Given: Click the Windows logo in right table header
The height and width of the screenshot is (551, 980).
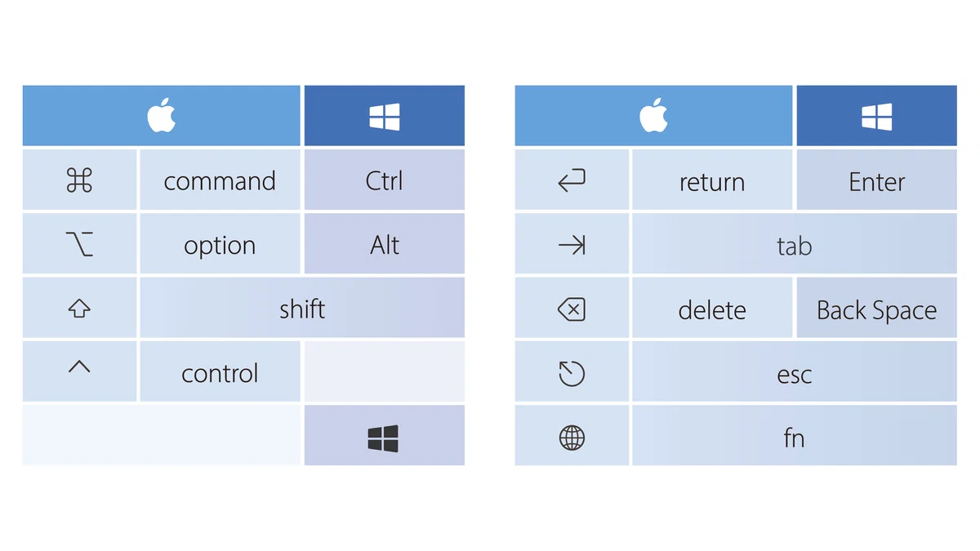Looking at the screenshot, I should [x=876, y=117].
